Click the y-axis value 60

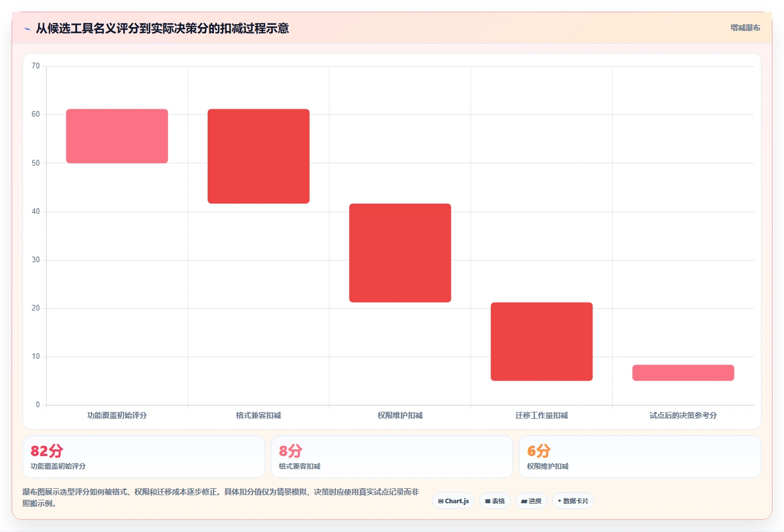(x=36, y=114)
